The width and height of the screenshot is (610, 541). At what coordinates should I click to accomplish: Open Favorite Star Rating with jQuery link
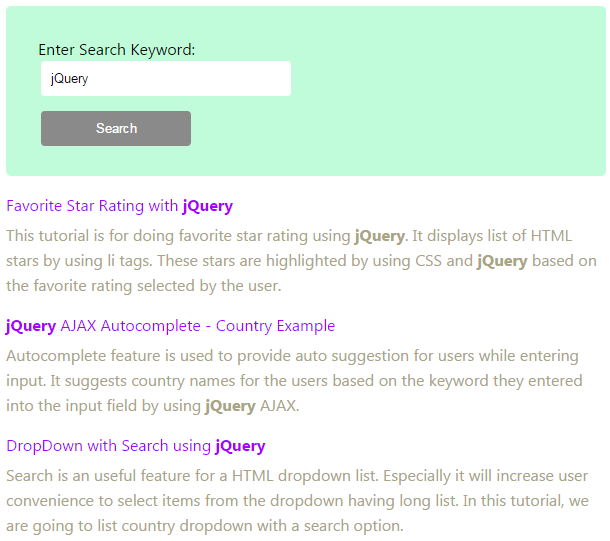(x=119, y=206)
